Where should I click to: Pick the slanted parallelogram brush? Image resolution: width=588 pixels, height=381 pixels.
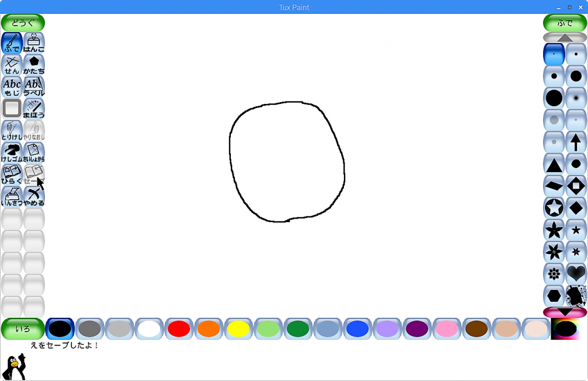tap(554, 186)
